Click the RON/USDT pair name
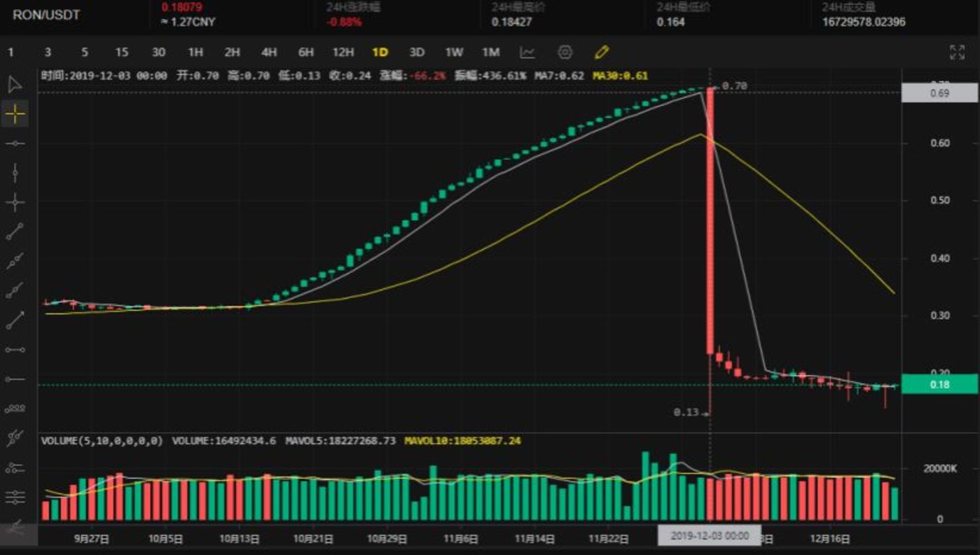The width and height of the screenshot is (980, 555). [x=44, y=13]
